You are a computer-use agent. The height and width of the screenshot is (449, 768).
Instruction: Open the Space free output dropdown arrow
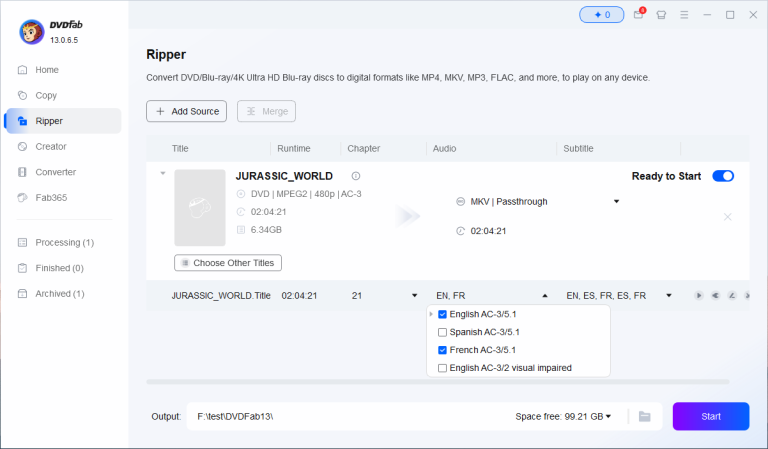(x=608, y=416)
